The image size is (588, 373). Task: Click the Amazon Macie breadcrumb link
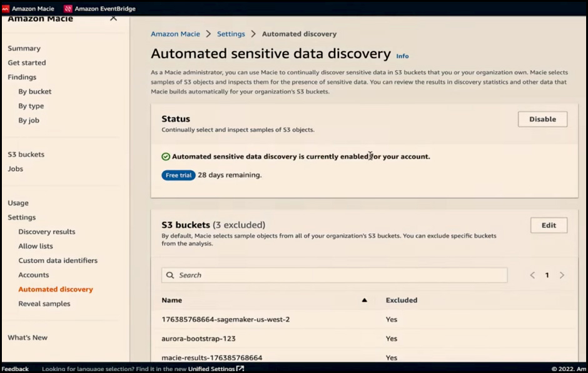[175, 34]
